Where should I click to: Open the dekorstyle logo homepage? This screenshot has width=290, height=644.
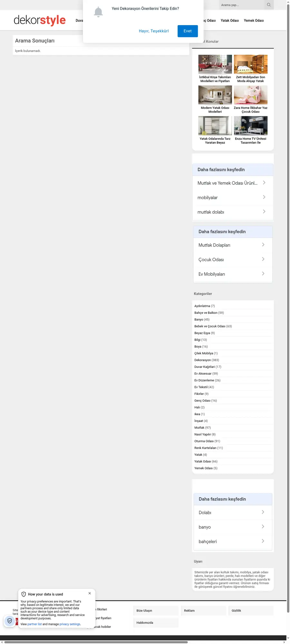click(40, 20)
